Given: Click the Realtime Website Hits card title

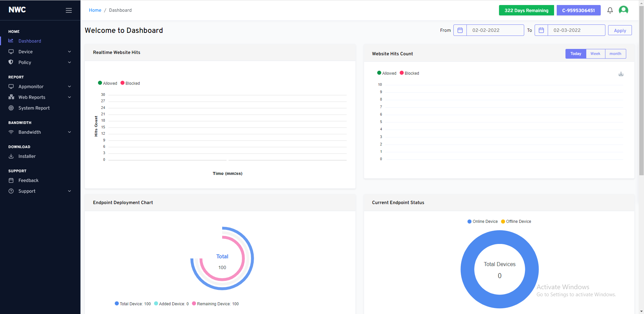Looking at the screenshot, I should tap(116, 52).
